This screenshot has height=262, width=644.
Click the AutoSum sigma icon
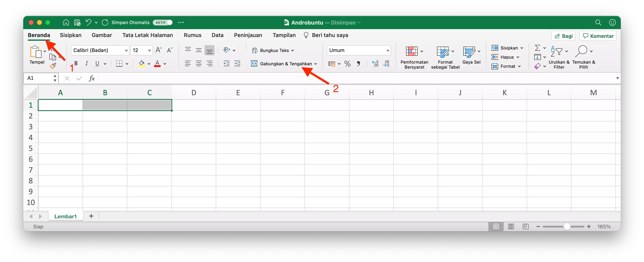pyautogui.click(x=538, y=48)
